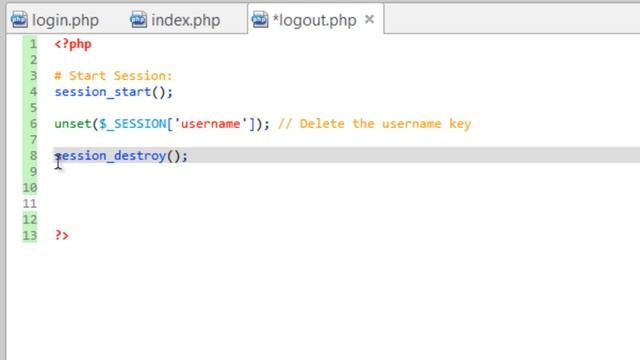Click line number 10 in gutter
This screenshot has height=360, width=640.
click(30, 188)
